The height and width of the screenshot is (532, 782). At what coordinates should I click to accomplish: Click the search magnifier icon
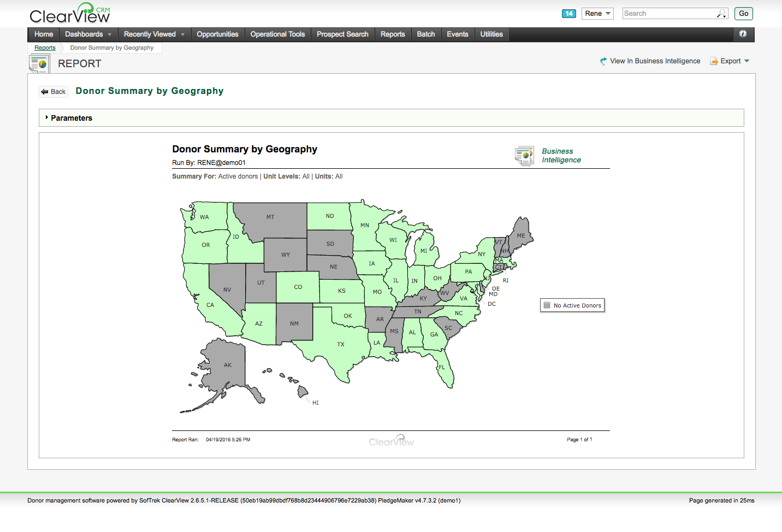pyautogui.click(x=721, y=14)
